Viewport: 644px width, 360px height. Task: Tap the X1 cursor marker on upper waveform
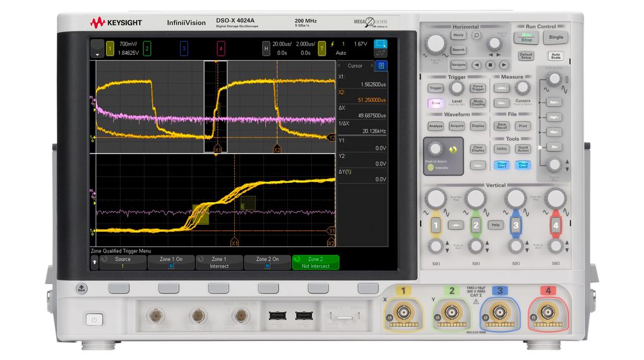coord(217,149)
